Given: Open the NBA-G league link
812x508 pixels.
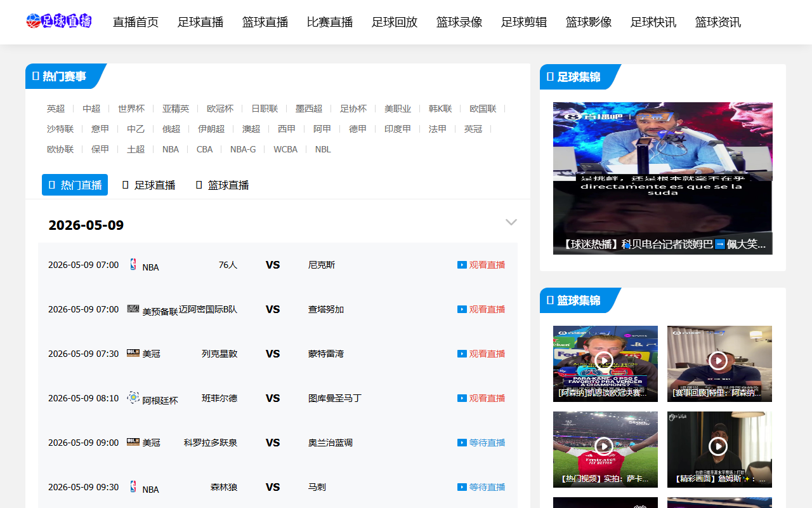Looking at the screenshot, I should click(x=243, y=149).
